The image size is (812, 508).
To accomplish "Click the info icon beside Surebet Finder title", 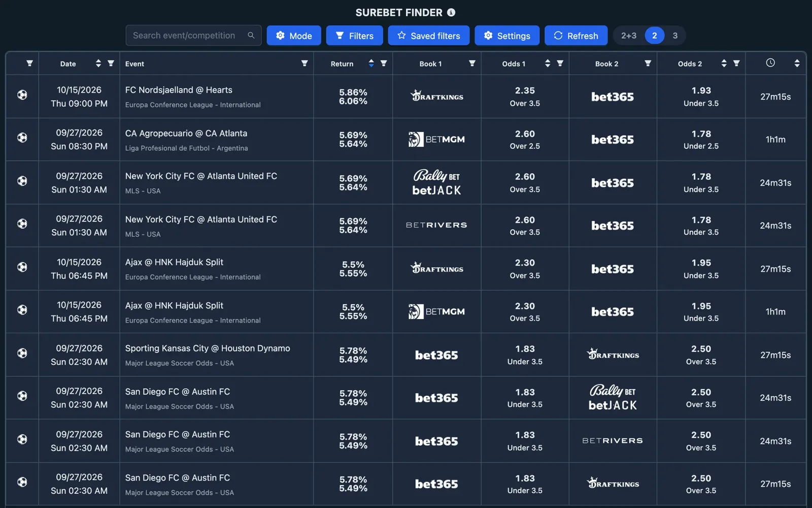I will (x=451, y=13).
